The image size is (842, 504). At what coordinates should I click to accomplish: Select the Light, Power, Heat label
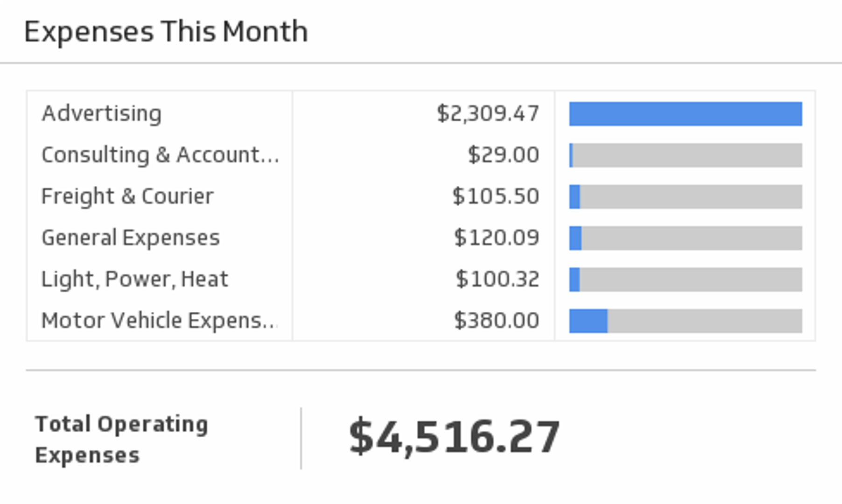pyautogui.click(x=135, y=279)
